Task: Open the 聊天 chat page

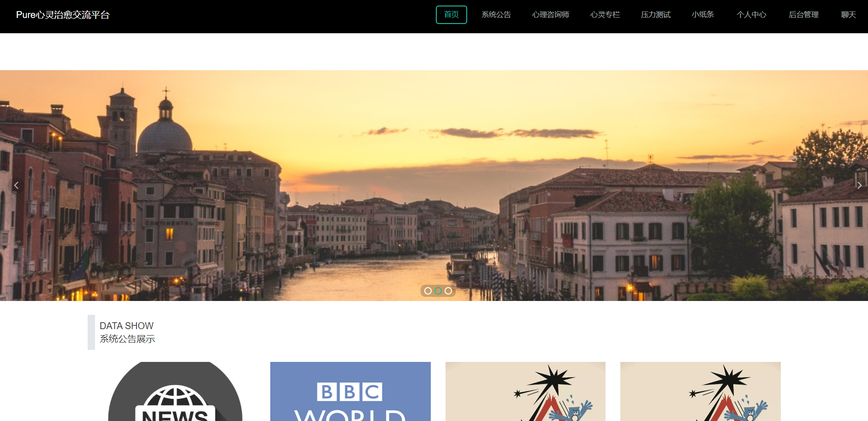Action: pyautogui.click(x=849, y=15)
